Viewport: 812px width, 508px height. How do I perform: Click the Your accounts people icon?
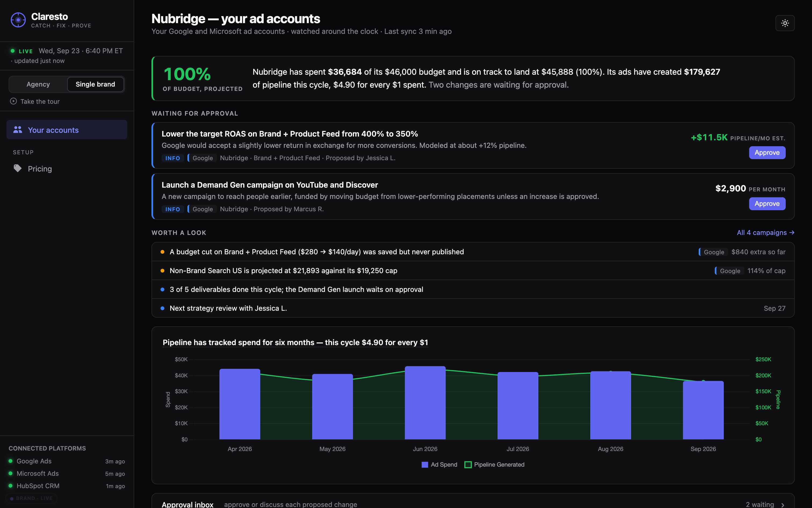(18, 130)
